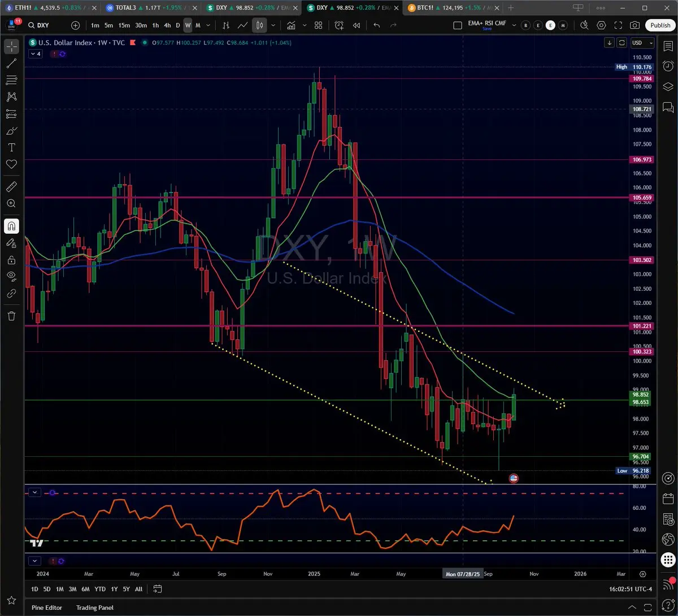Expand the USD currency dropdown
678x616 pixels.
642,43
